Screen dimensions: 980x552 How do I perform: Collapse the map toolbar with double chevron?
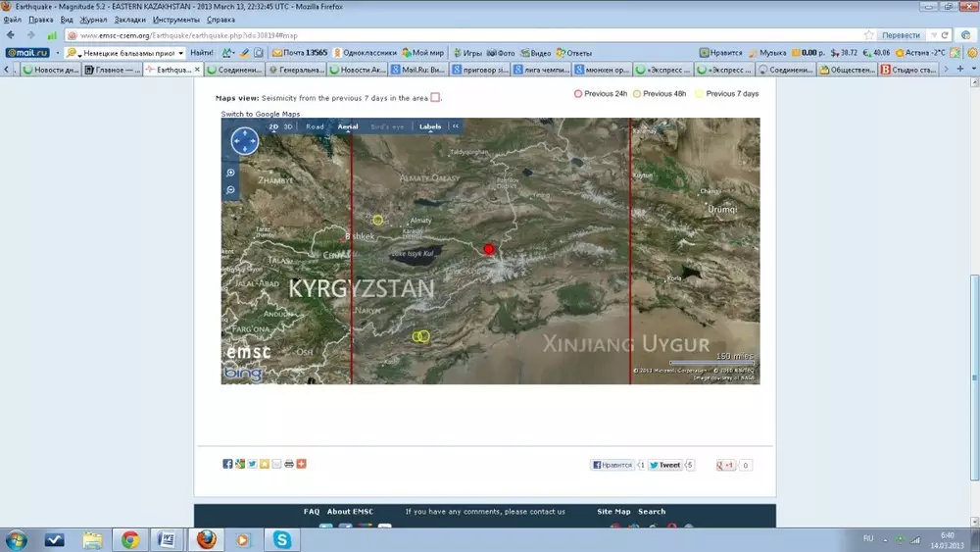point(455,126)
